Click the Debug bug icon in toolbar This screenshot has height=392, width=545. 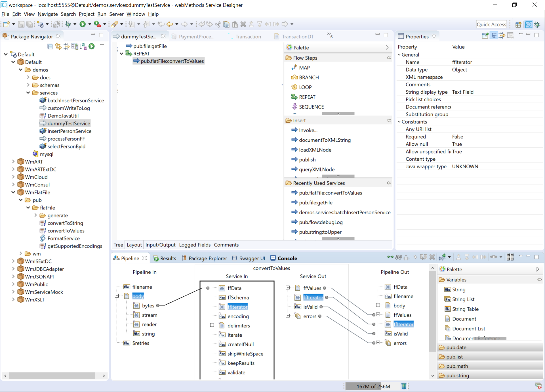[x=68, y=24]
